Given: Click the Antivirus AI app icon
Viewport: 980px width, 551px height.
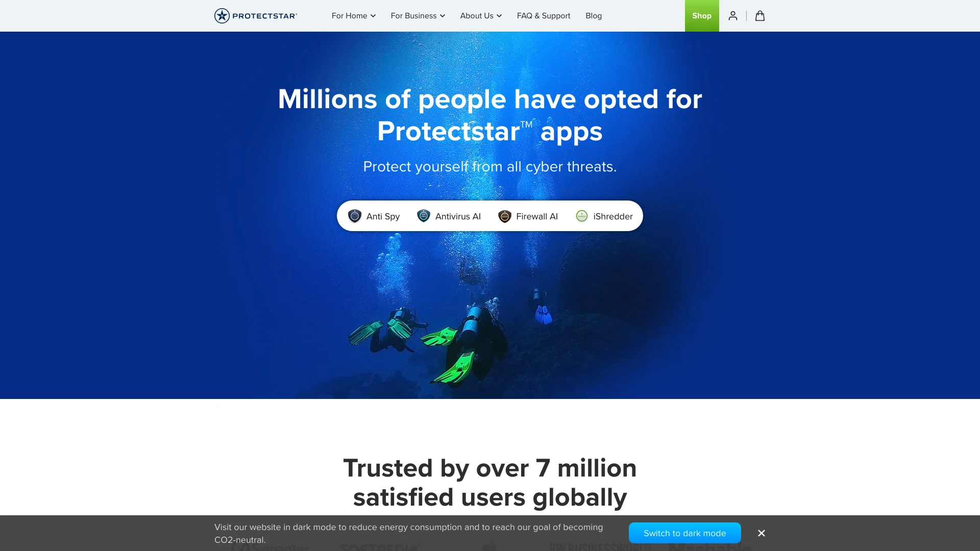Looking at the screenshot, I should pyautogui.click(x=423, y=216).
